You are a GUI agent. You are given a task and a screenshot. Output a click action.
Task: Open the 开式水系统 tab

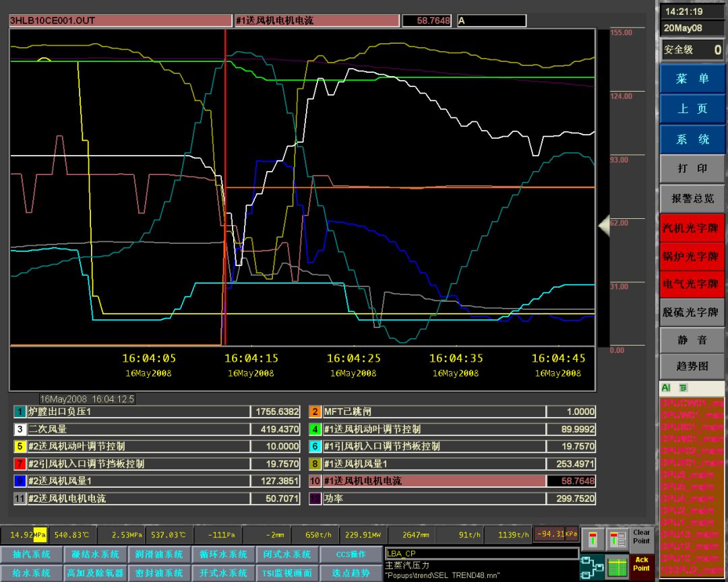(223, 573)
